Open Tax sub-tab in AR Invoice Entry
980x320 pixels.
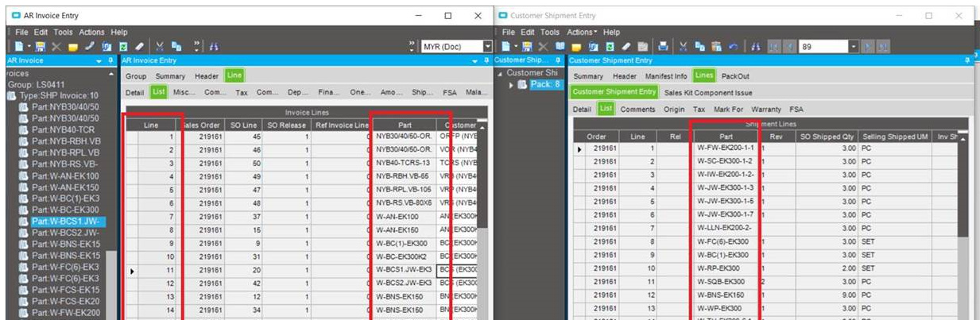(x=242, y=92)
